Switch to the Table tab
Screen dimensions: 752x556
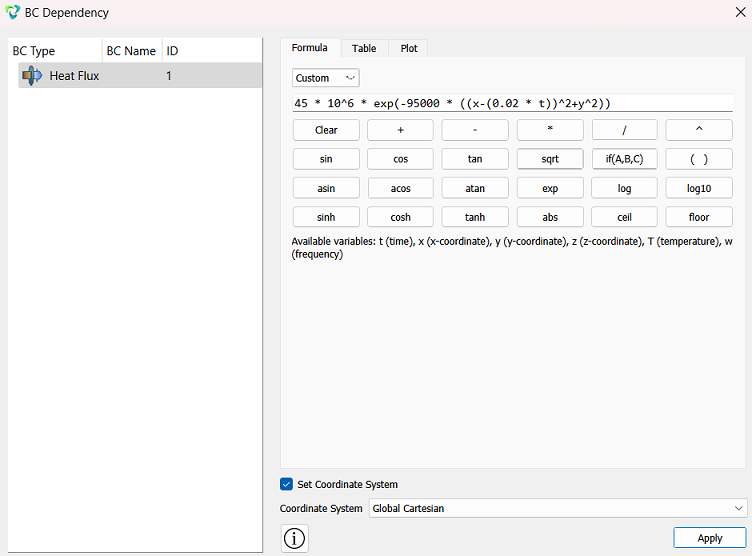pyautogui.click(x=364, y=48)
